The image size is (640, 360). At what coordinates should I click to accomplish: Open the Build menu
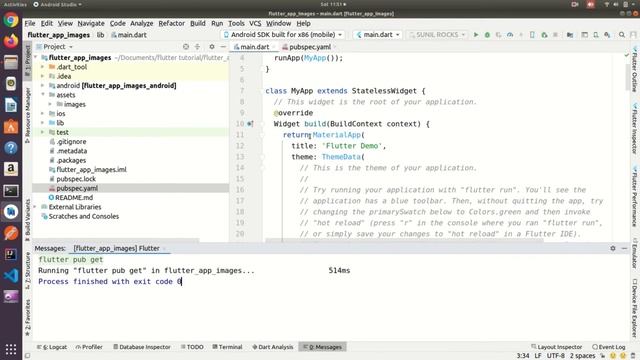(198, 24)
